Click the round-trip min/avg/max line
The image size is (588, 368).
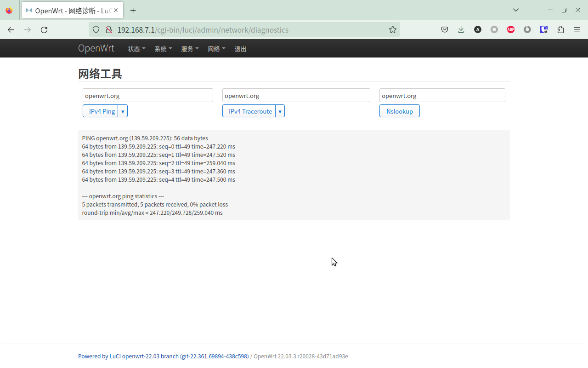[152, 213]
